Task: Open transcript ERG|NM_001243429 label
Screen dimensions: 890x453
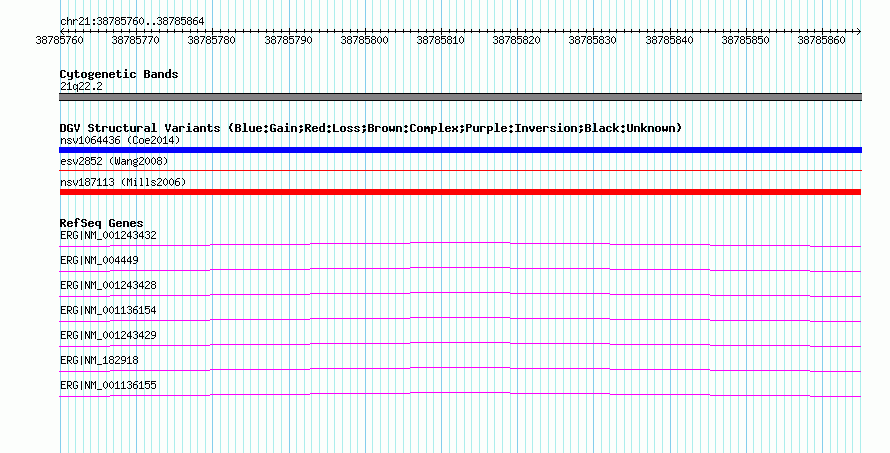Action: [x=108, y=335]
